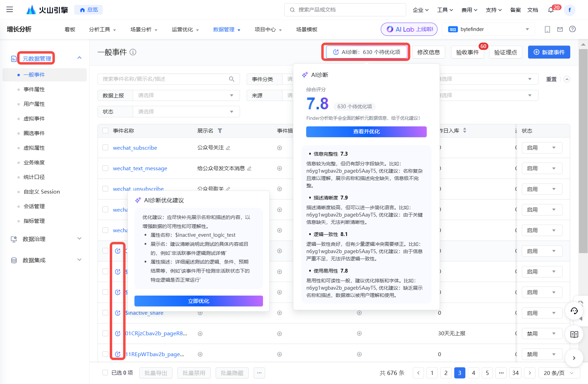Image resolution: width=588 pixels, height=384 pixels.
Task: Collapse the 元数据管理 sidebar section
Action: point(79,58)
